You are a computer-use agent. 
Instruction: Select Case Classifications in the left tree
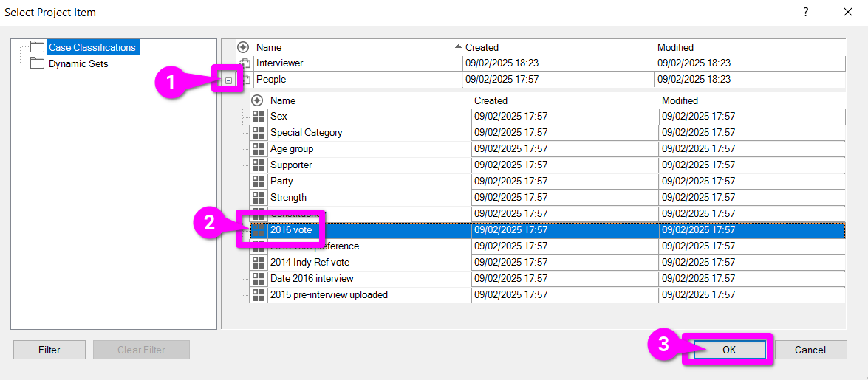(92, 47)
